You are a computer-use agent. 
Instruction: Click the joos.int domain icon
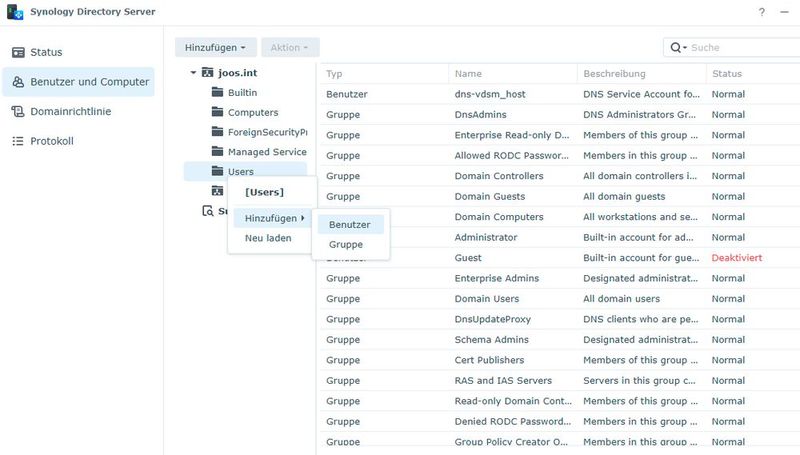click(207, 72)
